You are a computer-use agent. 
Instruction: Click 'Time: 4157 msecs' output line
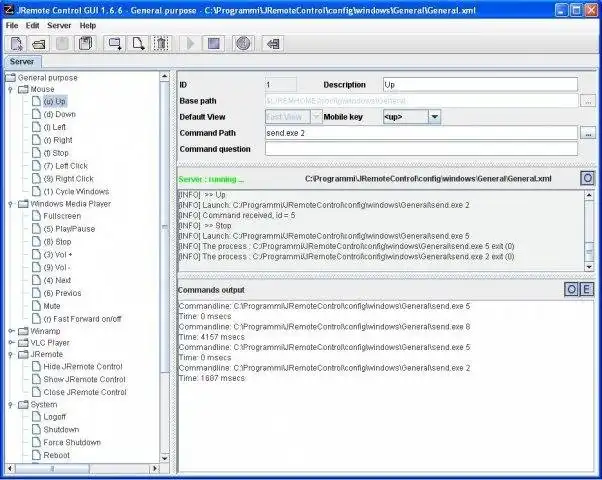point(212,337)
